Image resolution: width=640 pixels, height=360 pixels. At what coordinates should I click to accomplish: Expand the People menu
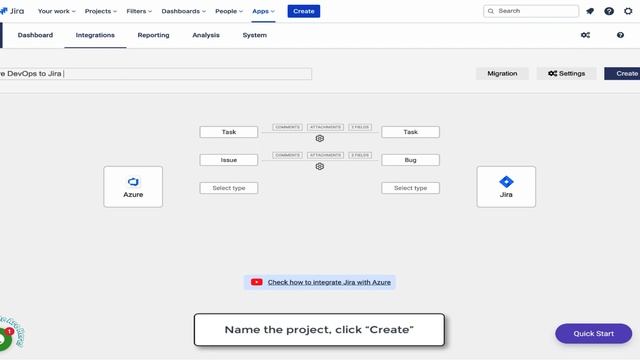[229, 11]
